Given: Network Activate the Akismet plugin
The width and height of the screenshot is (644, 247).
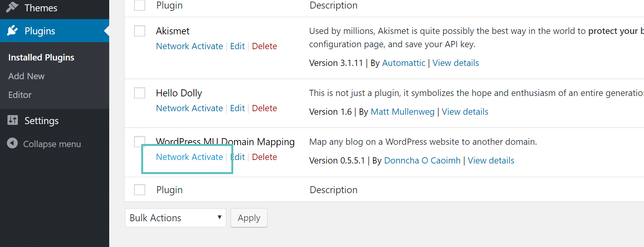Looking at the screenshot, I should [190, 46].
